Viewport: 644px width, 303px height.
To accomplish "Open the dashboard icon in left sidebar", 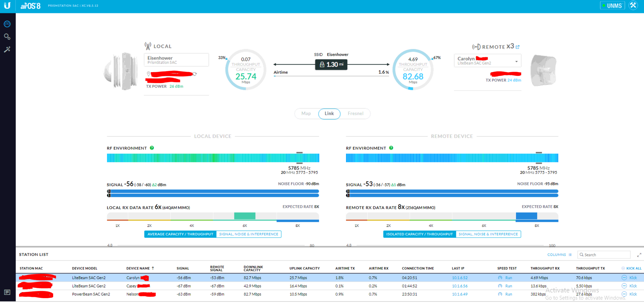I will point(7,24).
